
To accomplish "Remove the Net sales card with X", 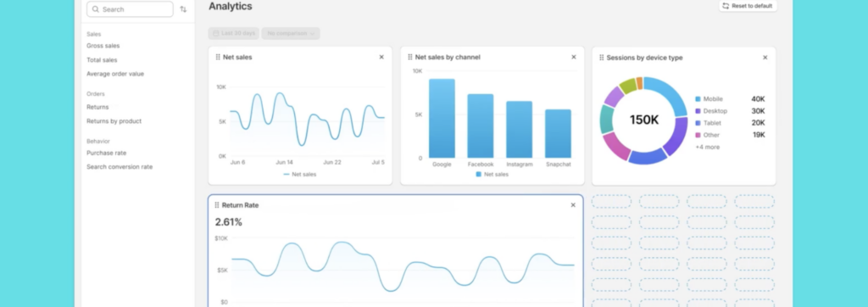I will click(x=381, y=57).
